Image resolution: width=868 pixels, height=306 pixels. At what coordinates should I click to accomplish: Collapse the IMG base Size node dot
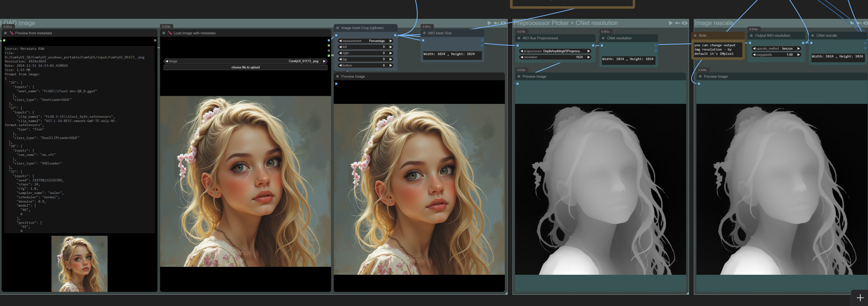pyautogui.click(x=424, y=33)
